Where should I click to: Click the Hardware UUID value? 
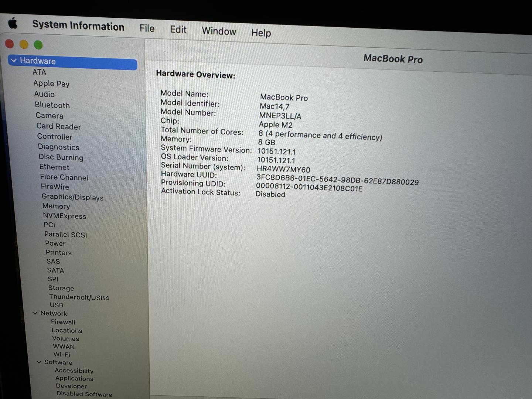click(337, 180)
